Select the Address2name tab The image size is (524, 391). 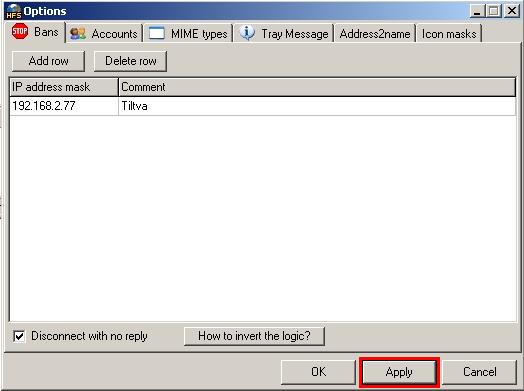[x=375, y=34]
